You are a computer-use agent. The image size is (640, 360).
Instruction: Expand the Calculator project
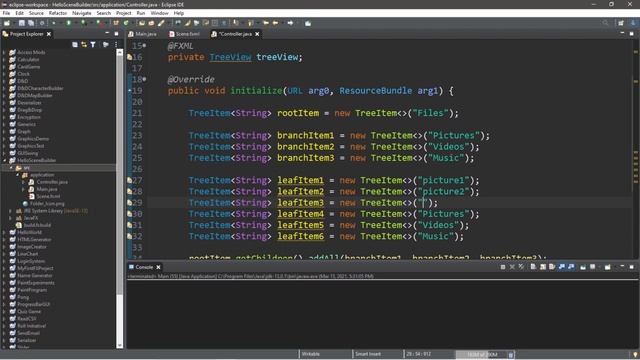click(4, 60)
